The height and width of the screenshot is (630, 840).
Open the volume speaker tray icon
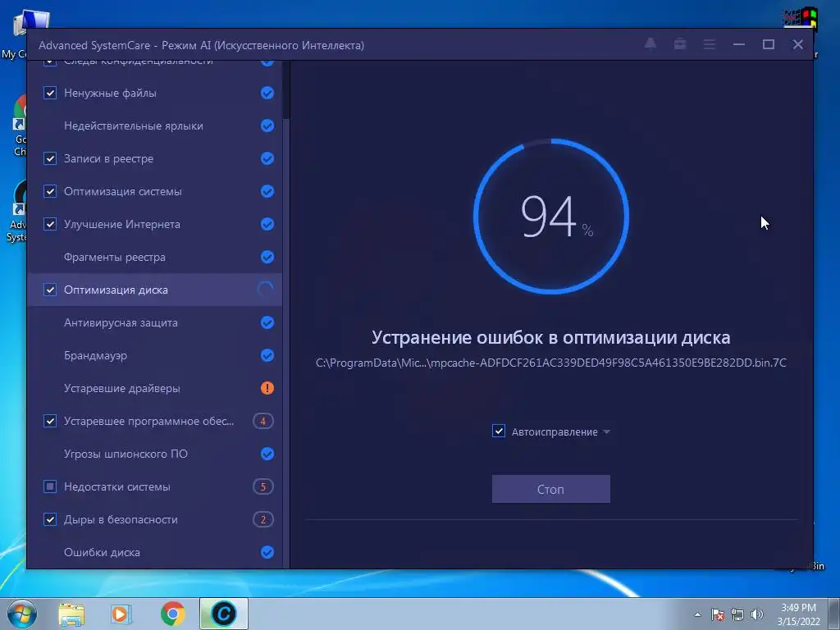[x=756, y=614]
